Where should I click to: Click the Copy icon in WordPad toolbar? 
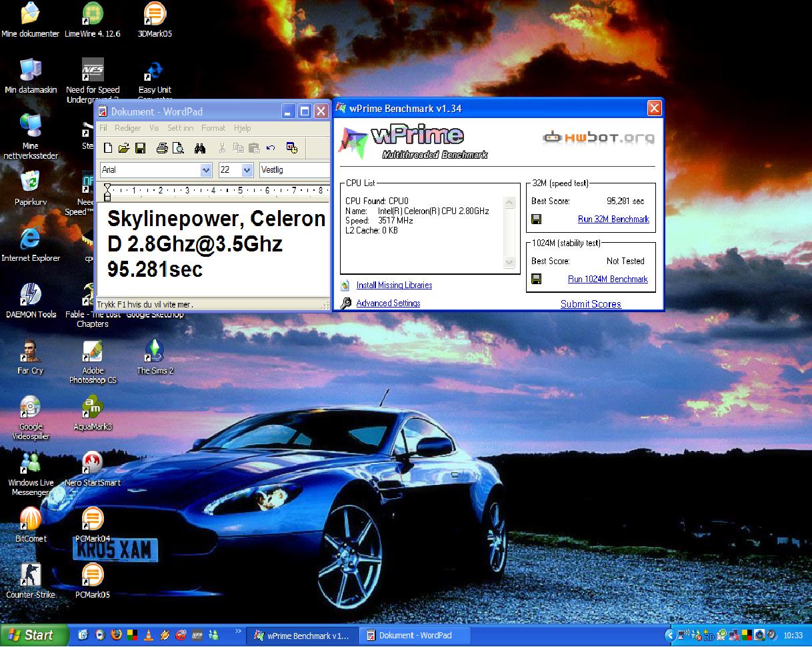coord(238,148)
